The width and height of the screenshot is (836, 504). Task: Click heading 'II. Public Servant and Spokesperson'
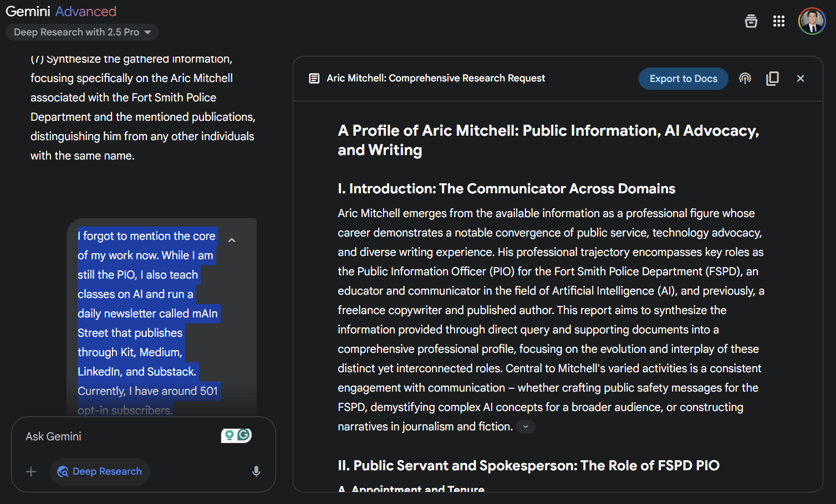click(x=529, y=465)
